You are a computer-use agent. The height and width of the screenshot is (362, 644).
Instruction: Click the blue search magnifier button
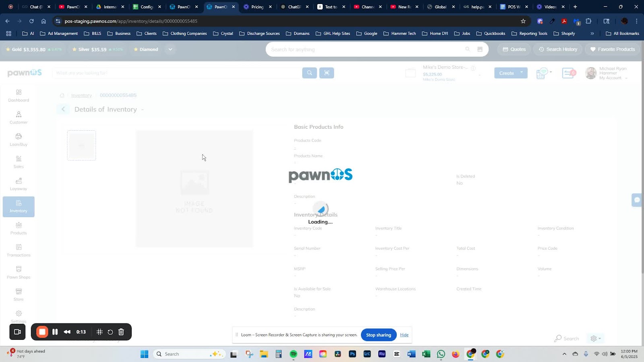click(x=310, y=73)
